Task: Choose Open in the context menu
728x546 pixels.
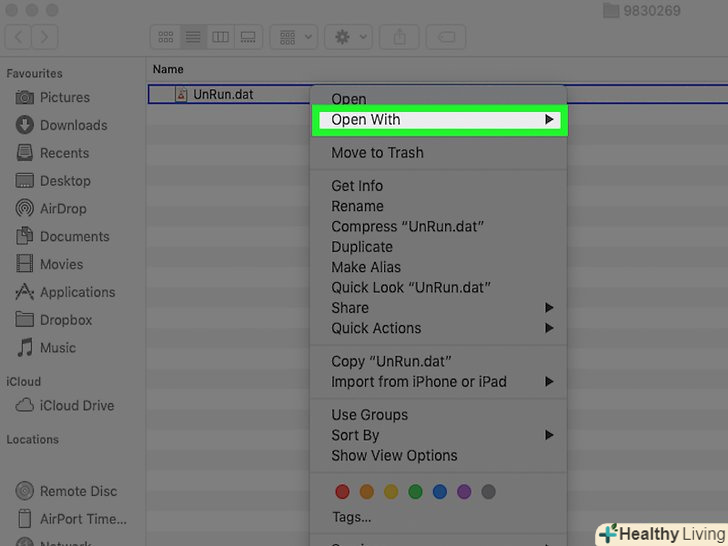Action: coord(438,99)
